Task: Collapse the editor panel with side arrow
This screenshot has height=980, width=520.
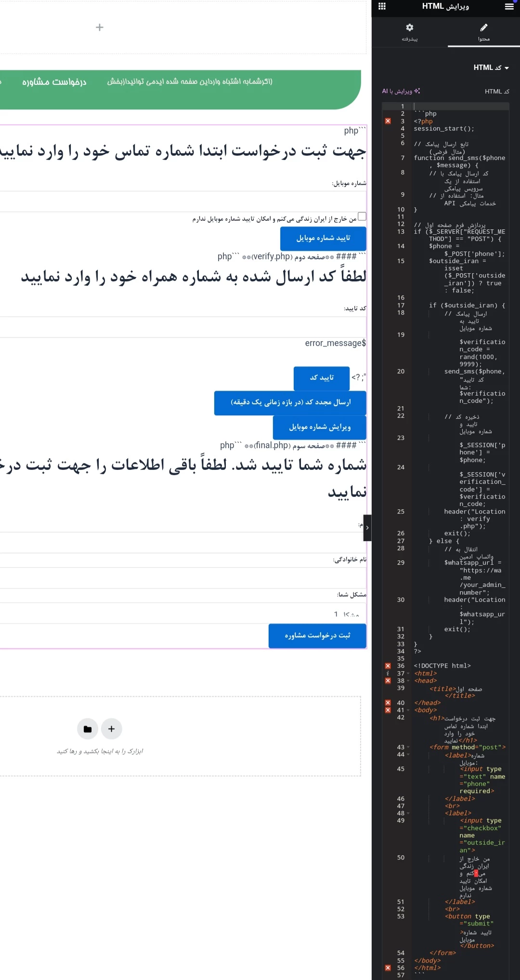Action: click(367, 528)
